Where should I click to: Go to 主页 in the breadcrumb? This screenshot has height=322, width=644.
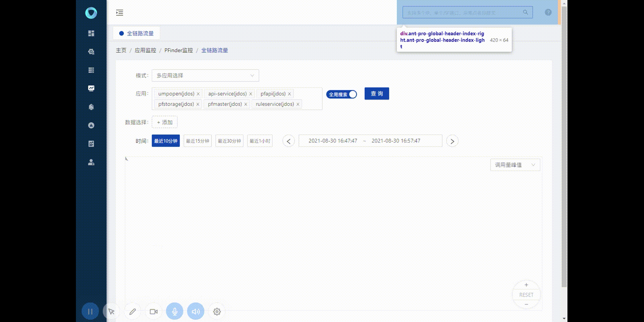tap(121, 50)
